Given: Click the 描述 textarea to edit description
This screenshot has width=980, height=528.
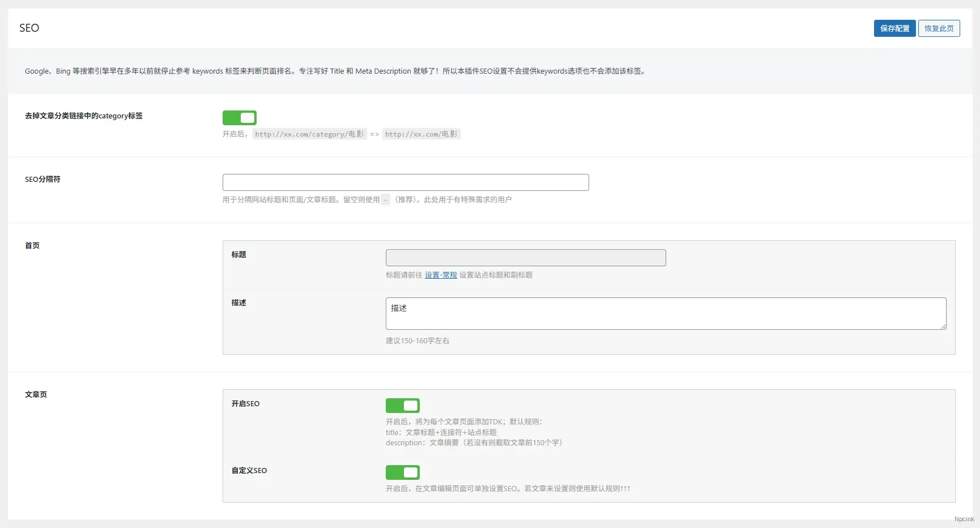Looking at the screenshot, I should coord(665,313).
